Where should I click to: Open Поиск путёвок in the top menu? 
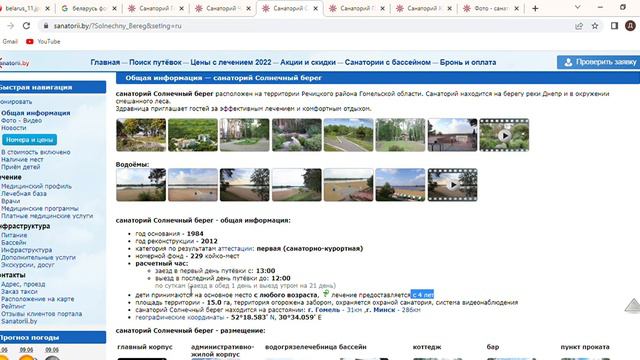tap(155, 62)
